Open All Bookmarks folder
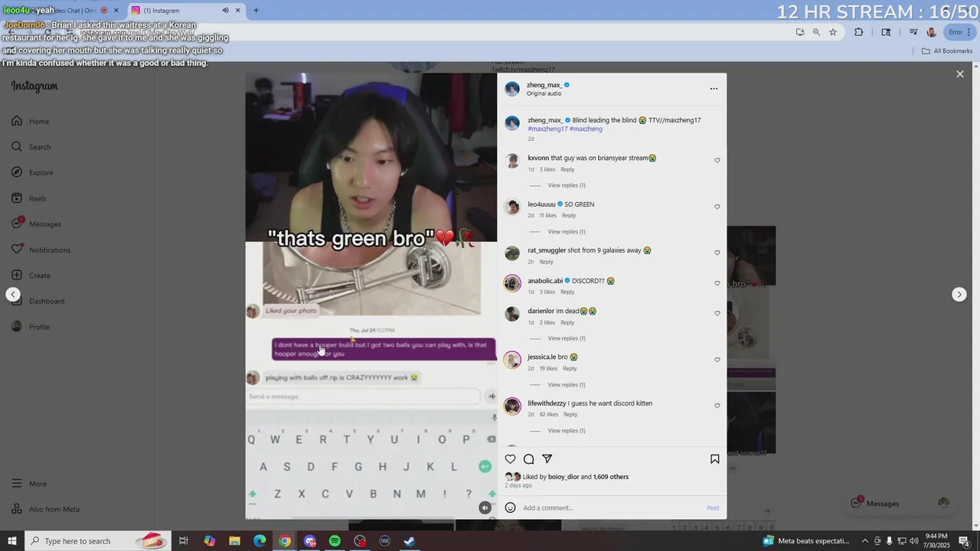The image size is (980, 551). tap(947, 51)
